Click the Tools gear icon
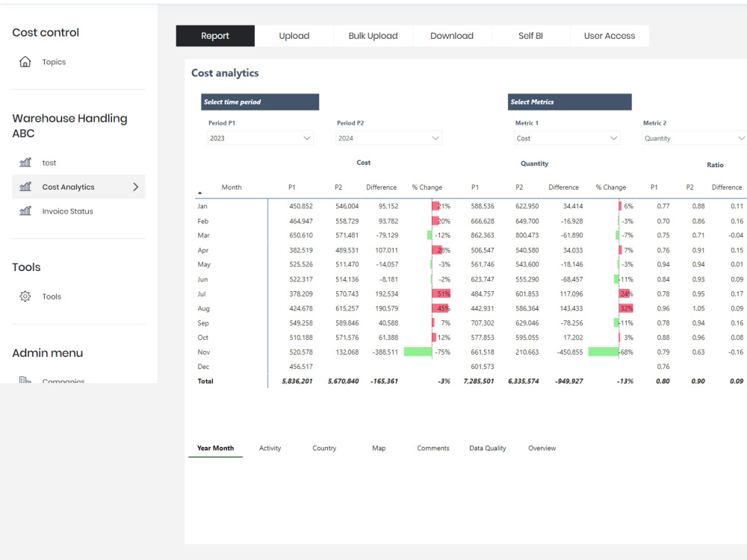The image size is (747, 560). (25, 296)
